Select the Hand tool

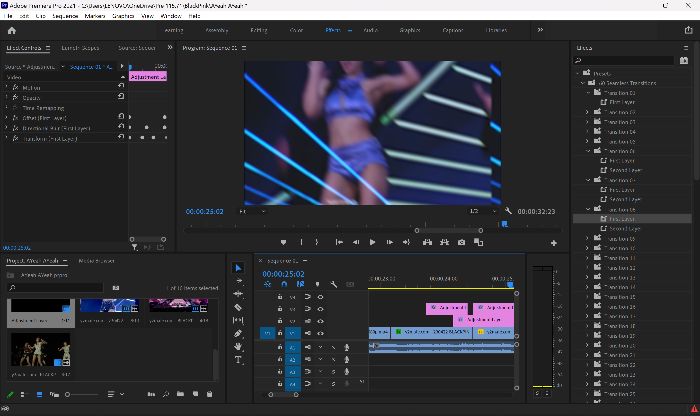(238, 346)
